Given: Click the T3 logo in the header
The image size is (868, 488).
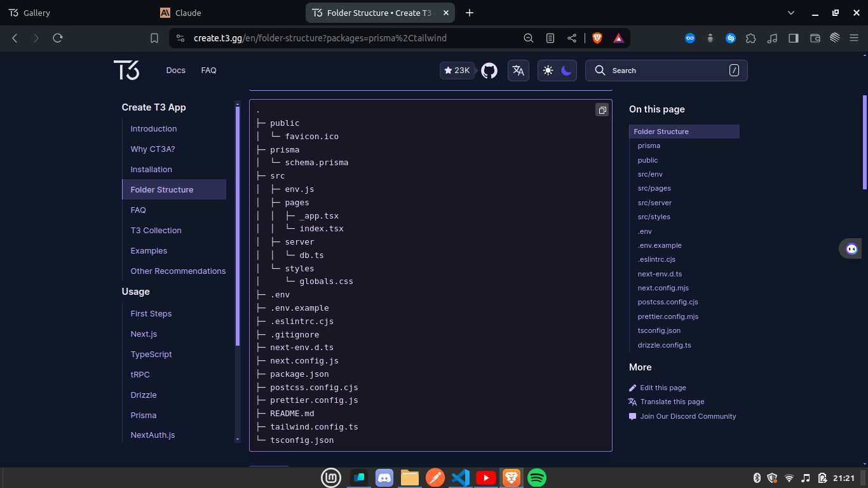Looking at the screenshot, I should pos(126,70).
